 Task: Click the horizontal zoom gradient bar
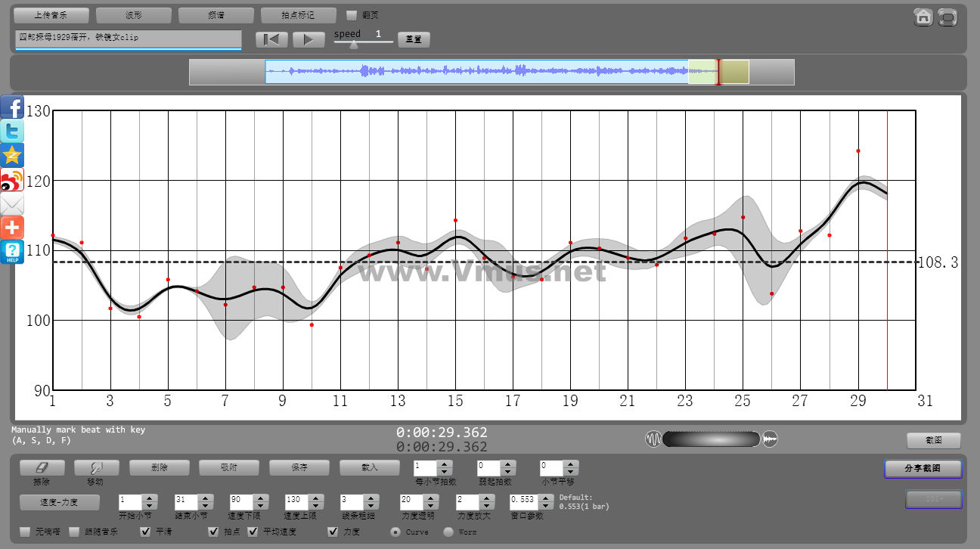click(712, 439)
